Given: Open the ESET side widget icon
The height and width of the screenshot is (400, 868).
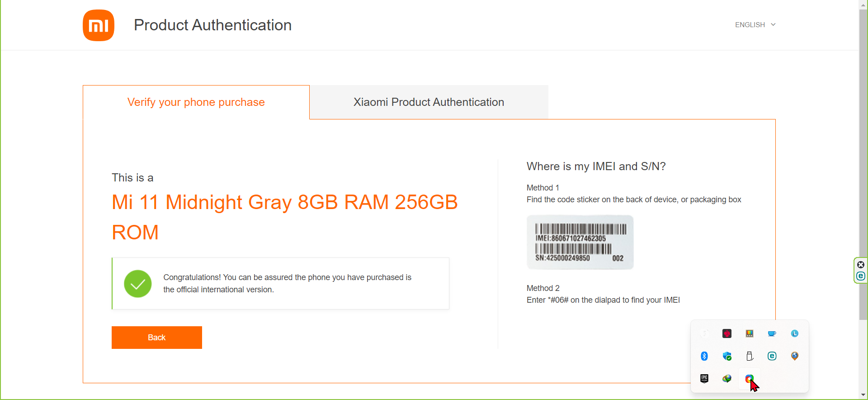Looking at the screenshot, I should (861, 276).
